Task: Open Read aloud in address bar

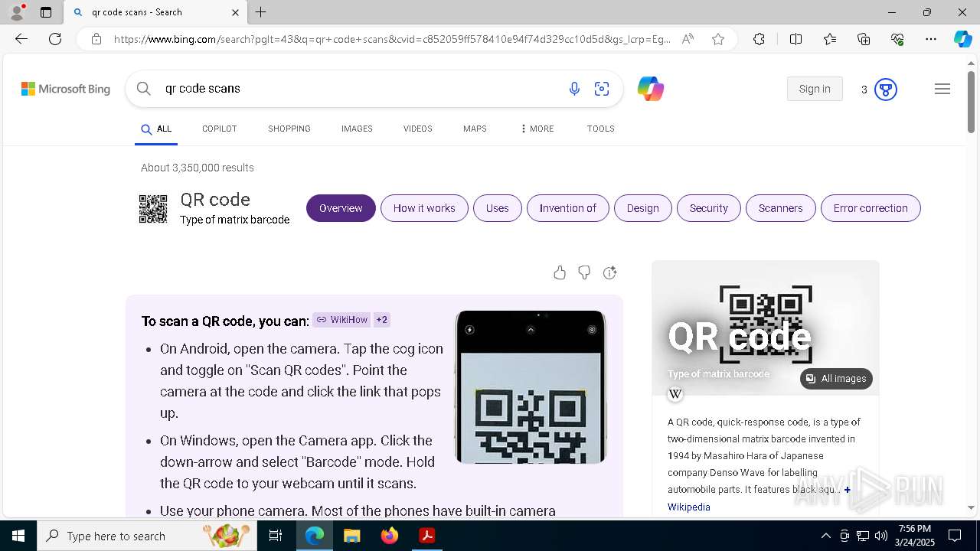Action: [x=688, y=39]
